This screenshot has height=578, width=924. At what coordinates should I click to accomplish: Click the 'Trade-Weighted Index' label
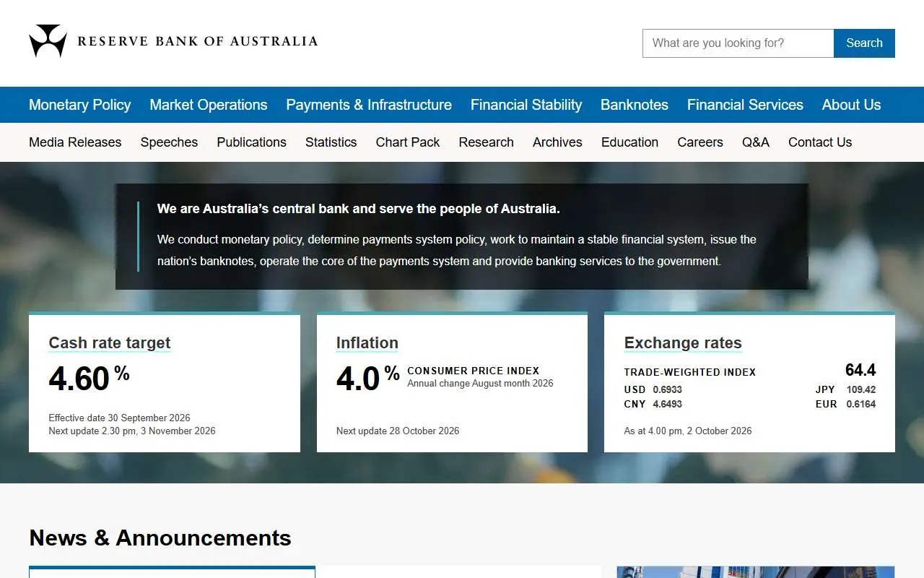[x=690, y=372]
